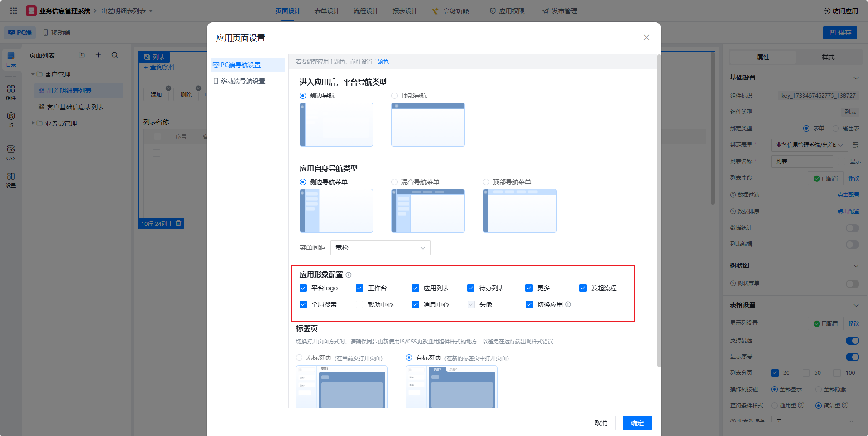Collapse the 客户管理 folder
Viewport: 868px width, 436px height.
[33, 74]
